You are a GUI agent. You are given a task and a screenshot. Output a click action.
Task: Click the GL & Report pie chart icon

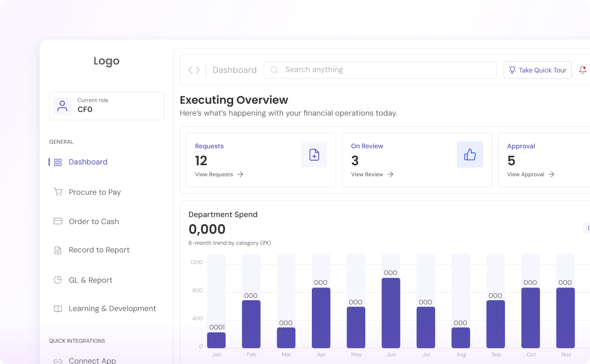[x=58, y=280]
